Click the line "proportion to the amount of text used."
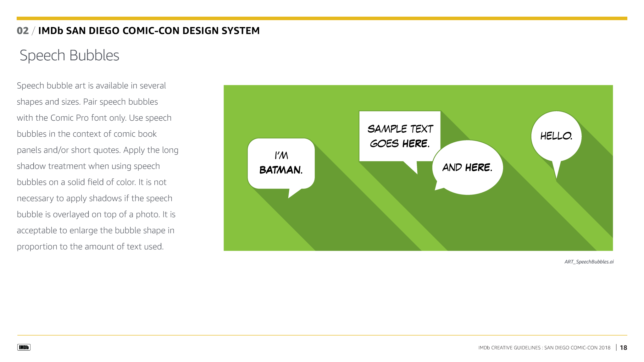Image resolution: width=644 pixels, height=362 pixels. (x=90, y=247)
